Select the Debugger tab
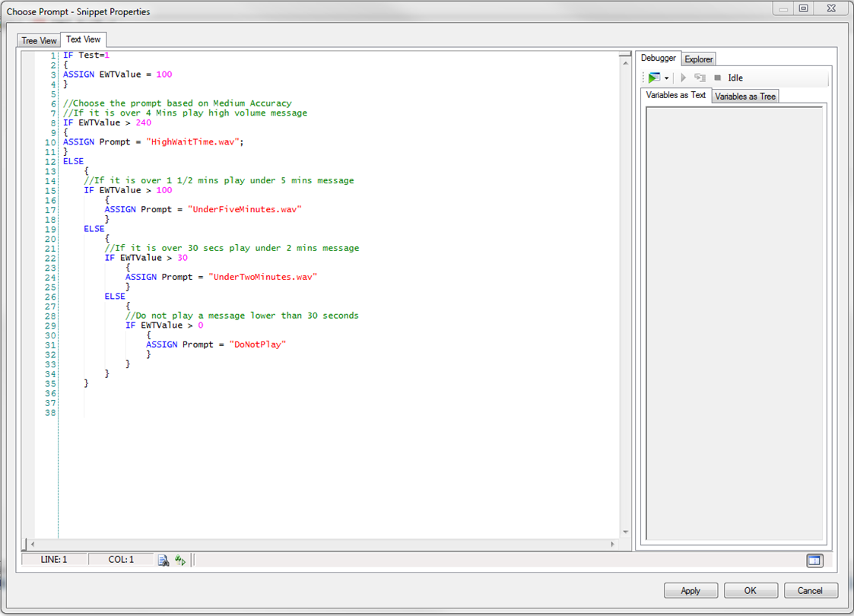The height and width of the screenshot is (616, 854). [x=658, y=59]
